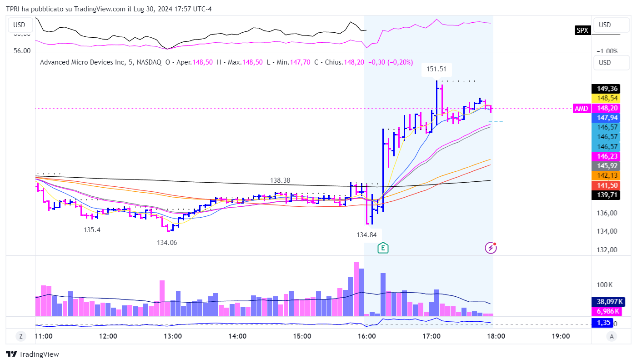Click the 132,00 price axis value

[607, 249]
